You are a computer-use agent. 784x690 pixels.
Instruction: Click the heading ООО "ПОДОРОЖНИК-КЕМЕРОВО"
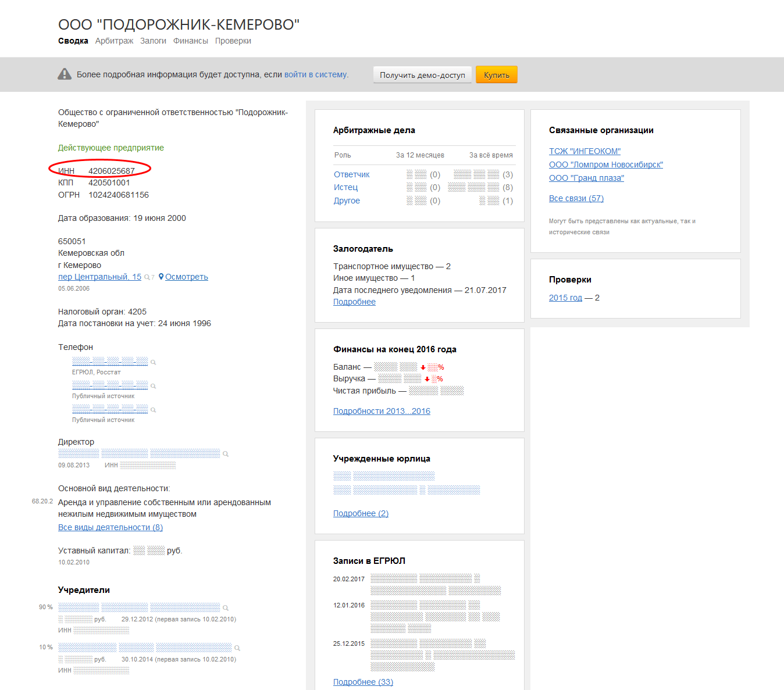[x=179, y=24]
